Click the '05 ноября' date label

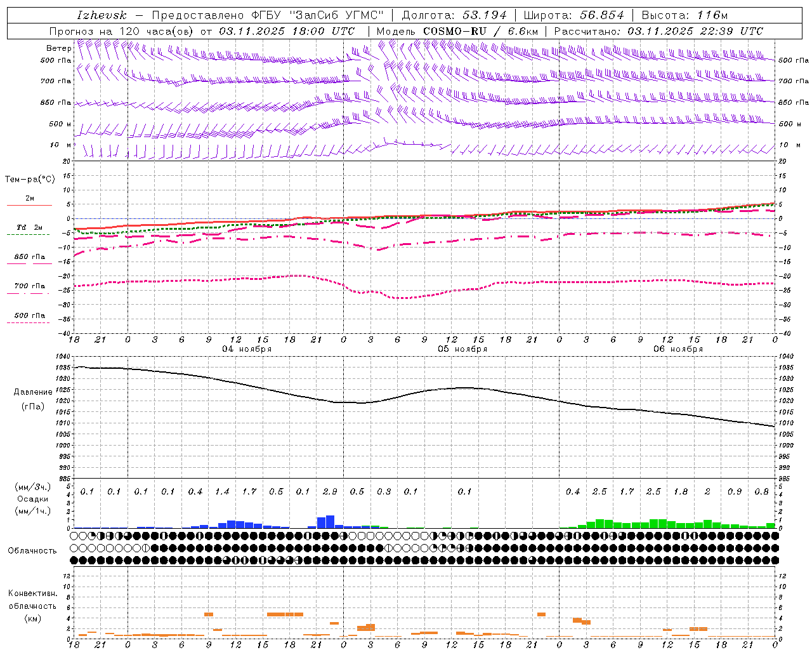(x=462, y=349)
